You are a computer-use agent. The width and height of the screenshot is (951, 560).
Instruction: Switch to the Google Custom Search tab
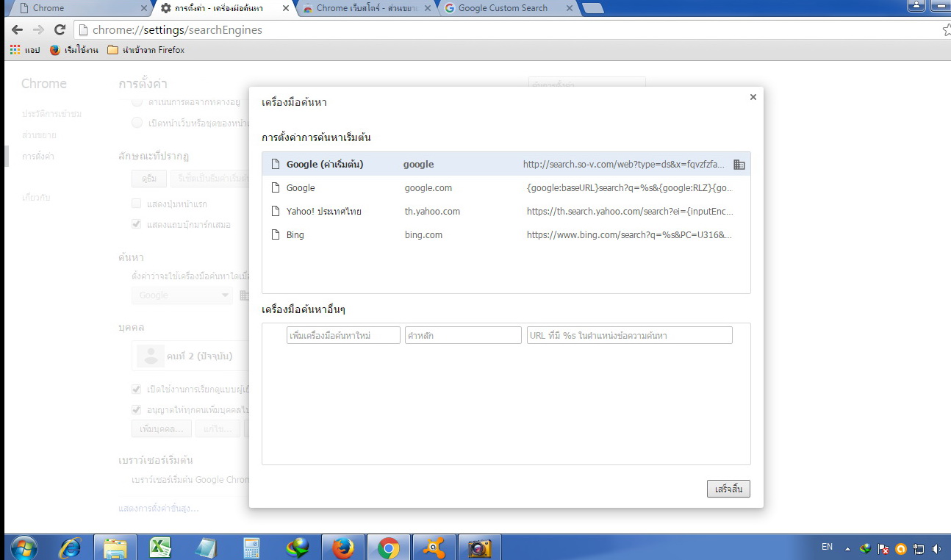coord(509,8)
